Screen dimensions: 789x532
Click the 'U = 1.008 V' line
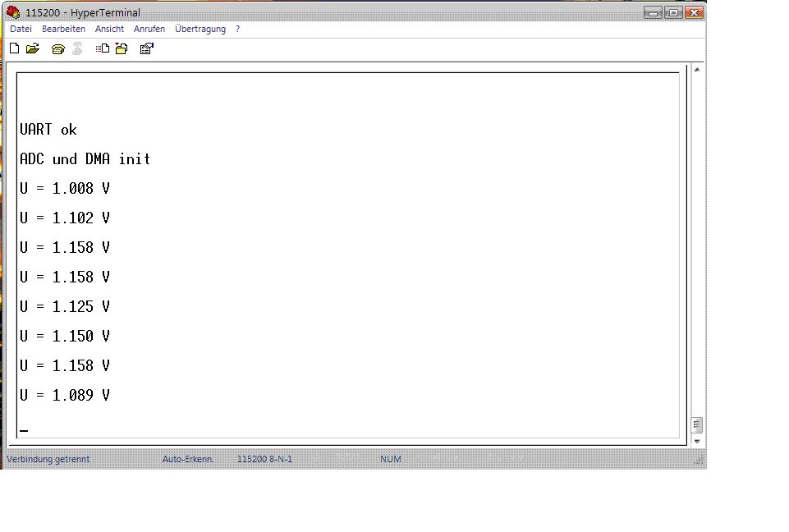[65, 189]
